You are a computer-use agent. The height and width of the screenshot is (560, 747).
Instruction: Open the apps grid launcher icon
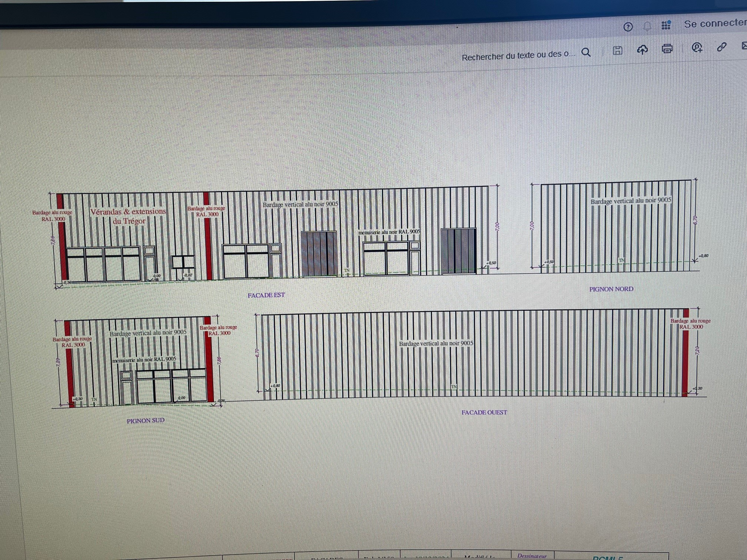[666, 25]
